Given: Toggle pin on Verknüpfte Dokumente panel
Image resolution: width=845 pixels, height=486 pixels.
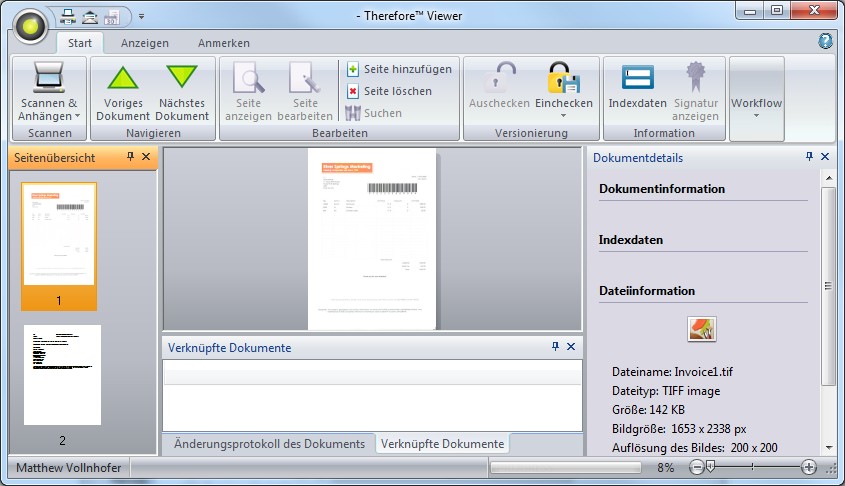Looking at the screenshot, I should coord(556,347).
